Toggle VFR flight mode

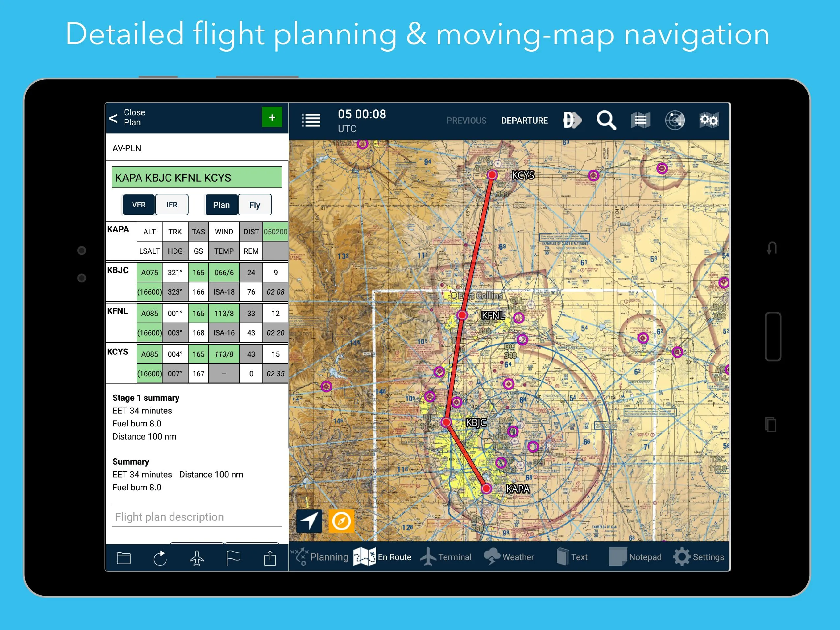138,205
